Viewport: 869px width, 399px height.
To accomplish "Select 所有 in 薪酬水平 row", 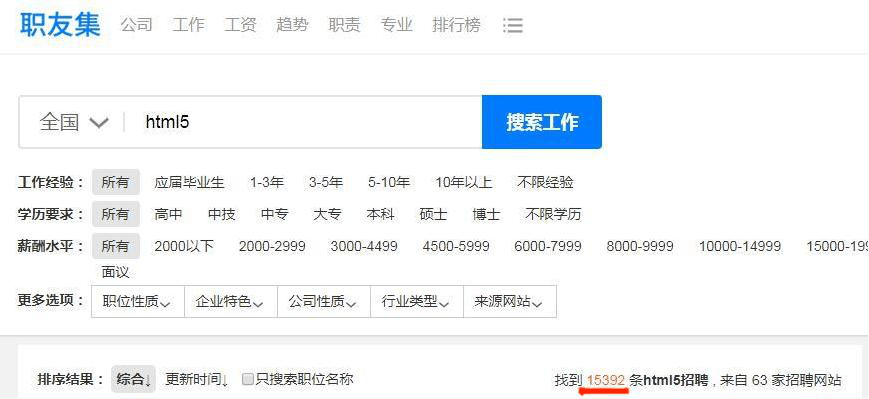I will (115, 247).
